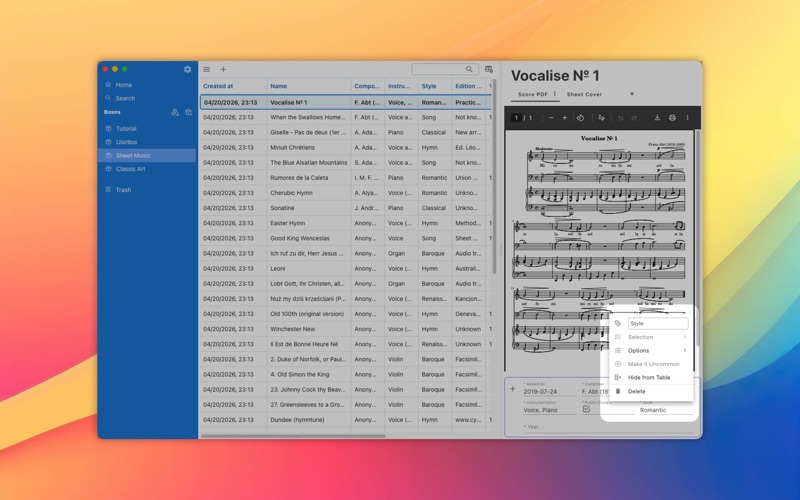This screenshot has height=500, width=800.
Task: Open the table columns settings icon
Action: pyautogui.click(x=489, y=69)
